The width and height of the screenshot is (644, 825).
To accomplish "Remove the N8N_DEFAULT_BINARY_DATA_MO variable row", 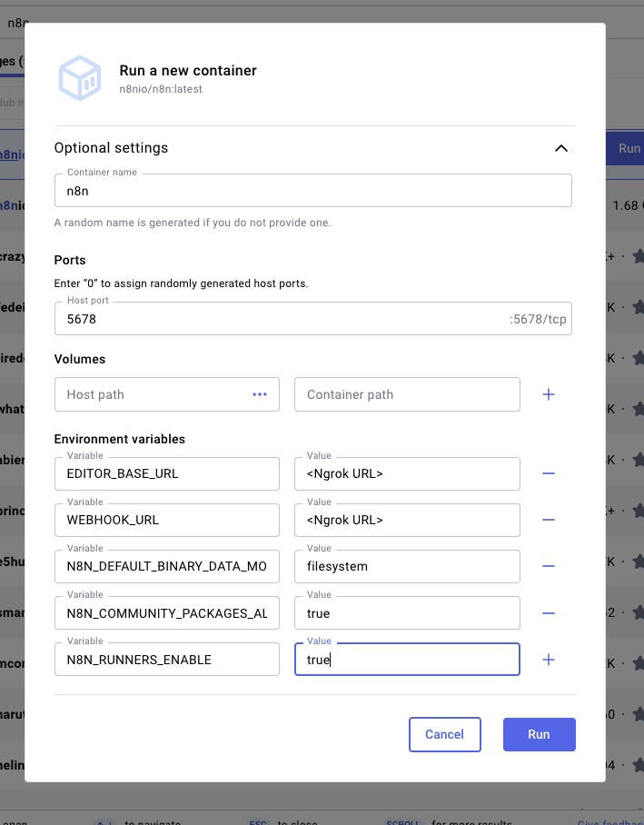I will click(x=549, y=566).
